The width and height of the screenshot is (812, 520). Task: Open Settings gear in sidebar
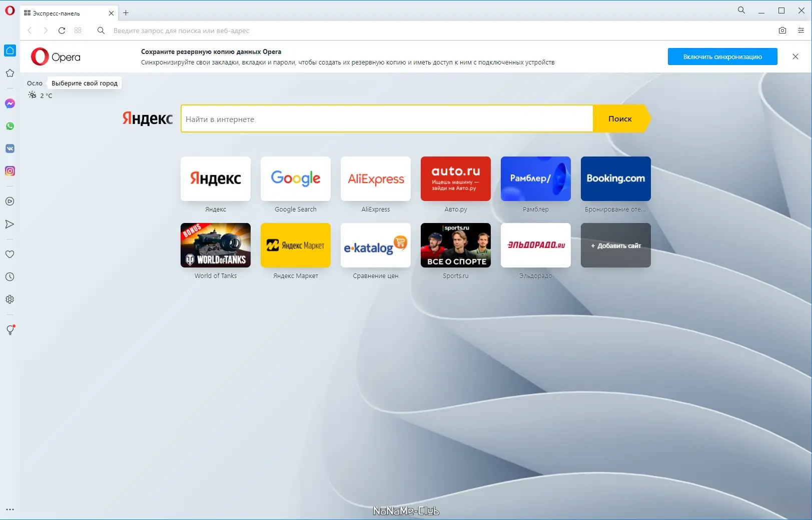pos(10,299)
